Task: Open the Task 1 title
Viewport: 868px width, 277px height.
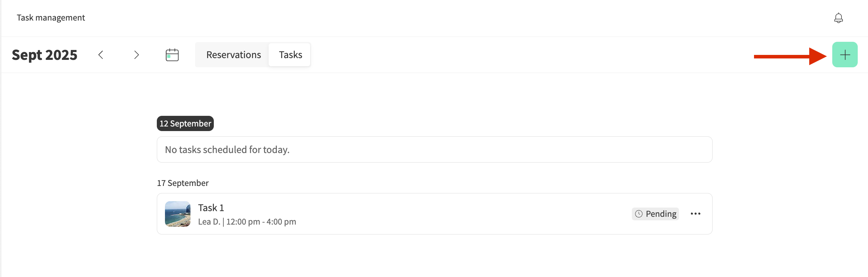Action: [211, 208]
